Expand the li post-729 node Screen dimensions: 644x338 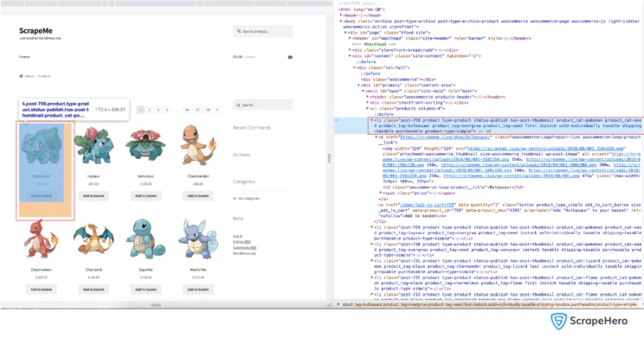pos(372,227)
